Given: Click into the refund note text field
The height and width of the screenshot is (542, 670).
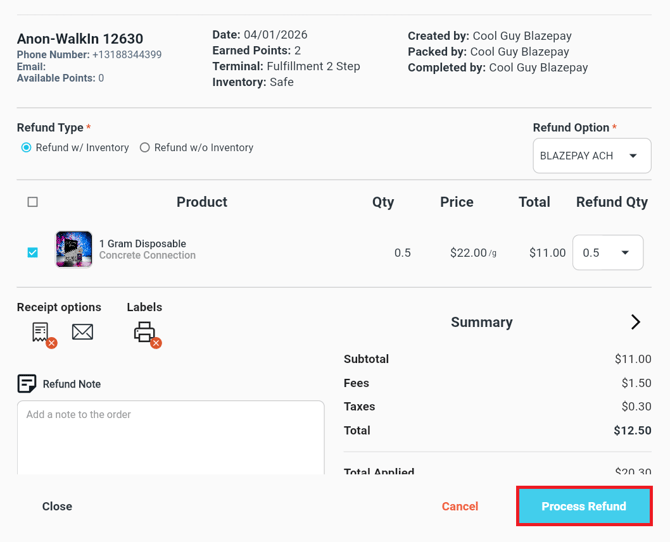Looking at the screenshot, I should [x=170, y=437].
